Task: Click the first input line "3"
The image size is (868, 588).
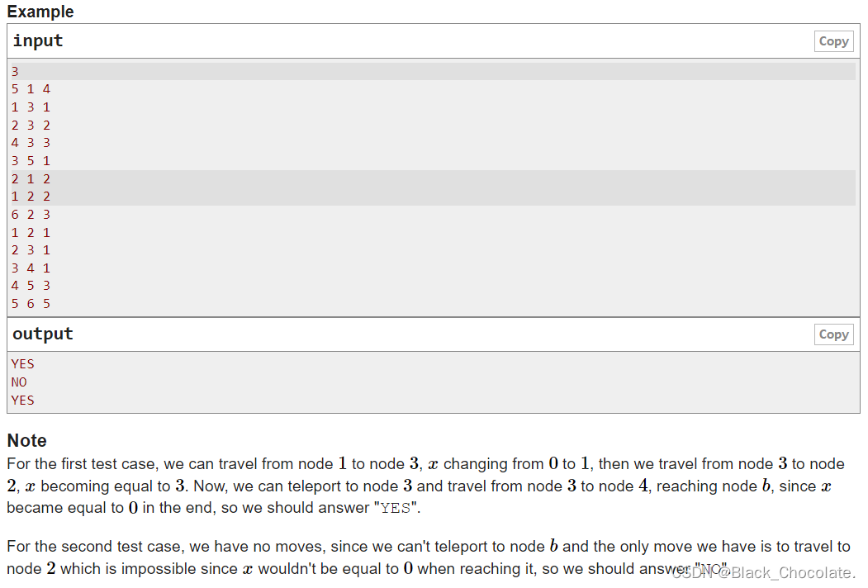Action: [x=15, y=71]
